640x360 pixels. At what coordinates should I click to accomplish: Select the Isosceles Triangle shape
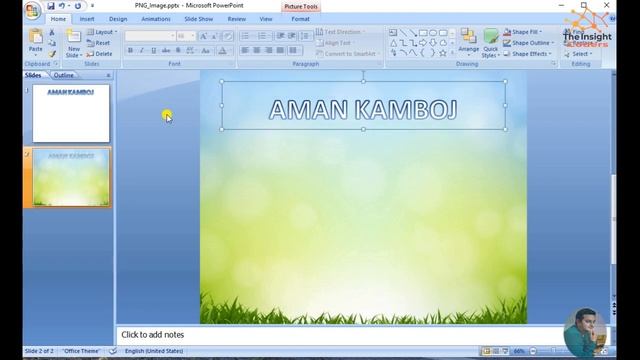point(393,43)
